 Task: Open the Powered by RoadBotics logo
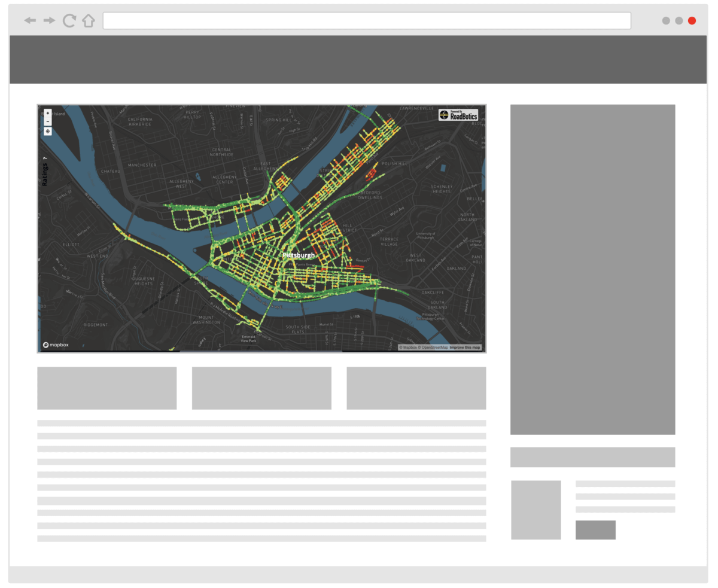458,115
